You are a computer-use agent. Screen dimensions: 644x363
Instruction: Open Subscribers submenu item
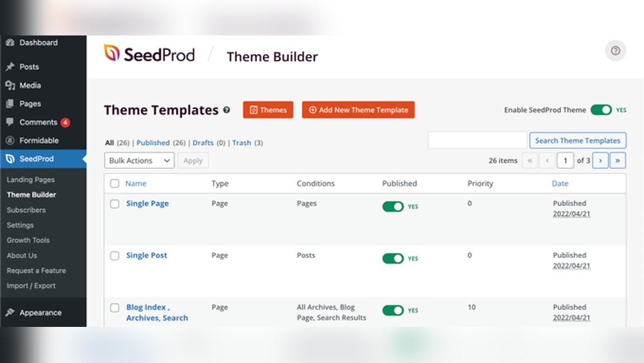(26, 210)
